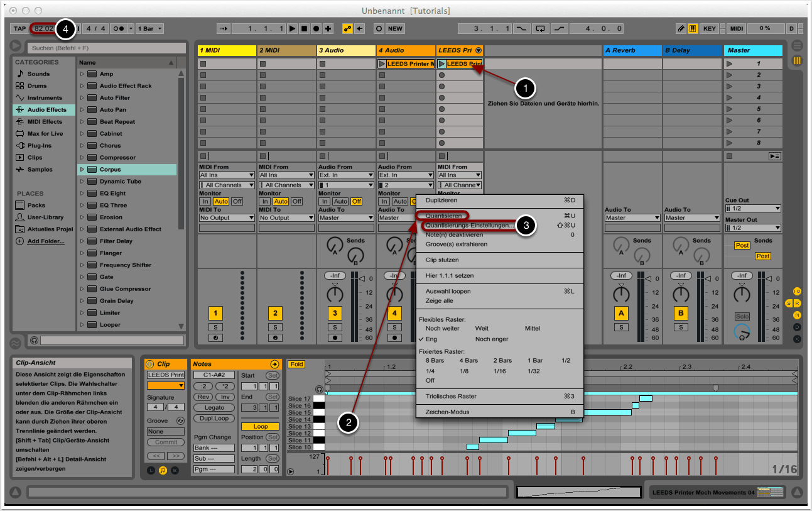Enable KEY map mode
Screen dimensions: 812x511
[x=709, y=29]
